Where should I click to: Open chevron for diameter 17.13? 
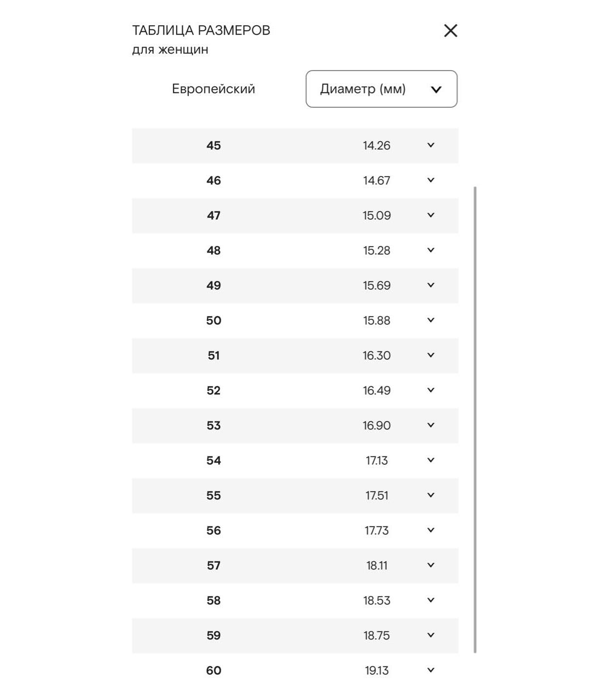[431, 460]
